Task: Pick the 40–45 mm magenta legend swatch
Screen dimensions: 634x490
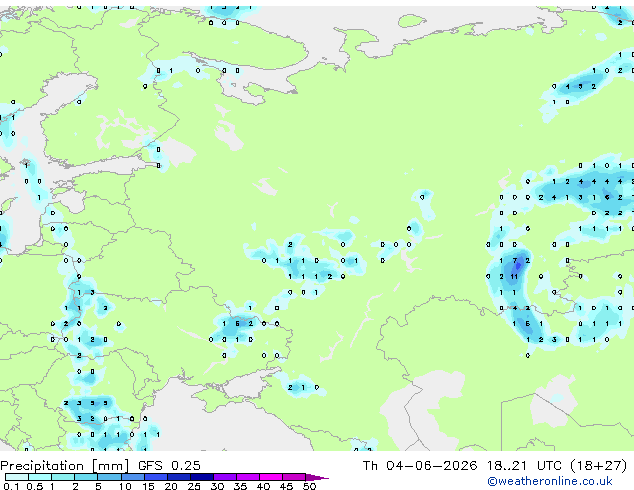Action: (x=271, y=477)
